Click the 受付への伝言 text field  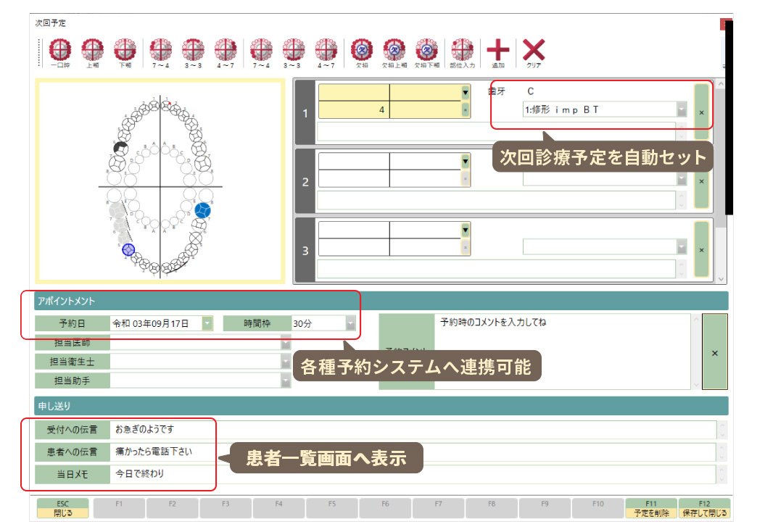(x=413, y=429)
